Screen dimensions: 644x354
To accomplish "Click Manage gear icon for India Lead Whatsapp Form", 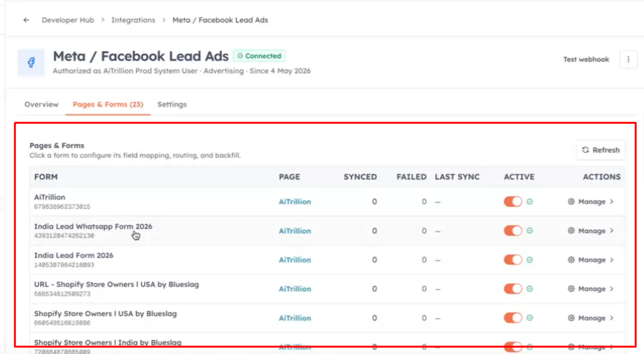I will (x=571, y=230).
